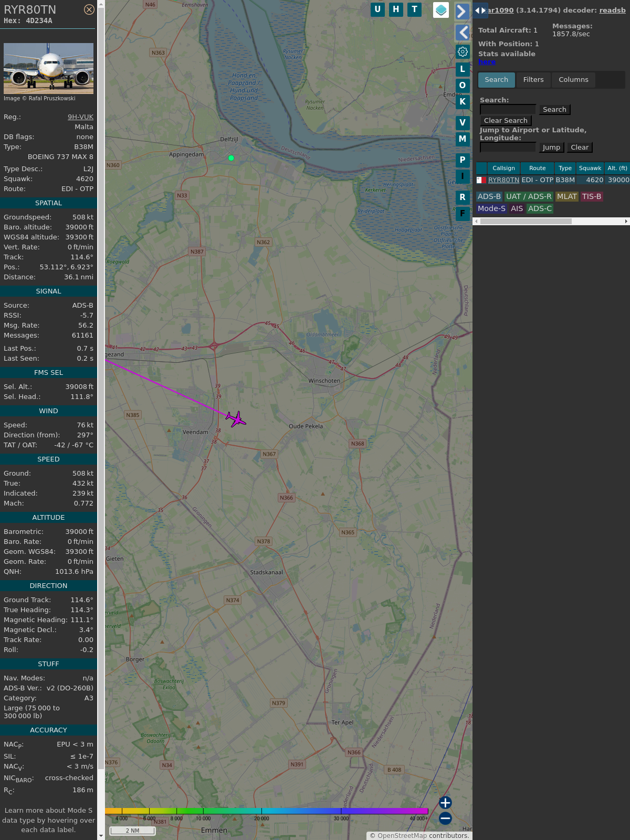Toggle the L labels button
This screenshot has width=630, height=840.
click(463, 69)
